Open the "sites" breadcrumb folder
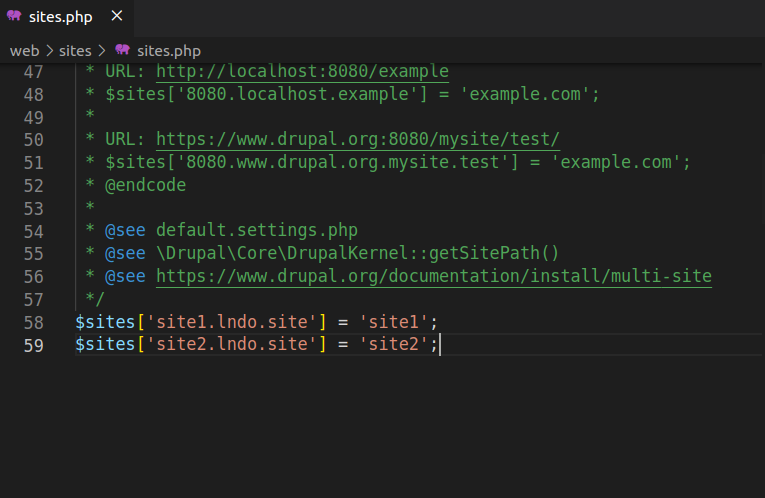Image resolution: width=765 pixels, height=498 pixels. [x=75, y=50]
